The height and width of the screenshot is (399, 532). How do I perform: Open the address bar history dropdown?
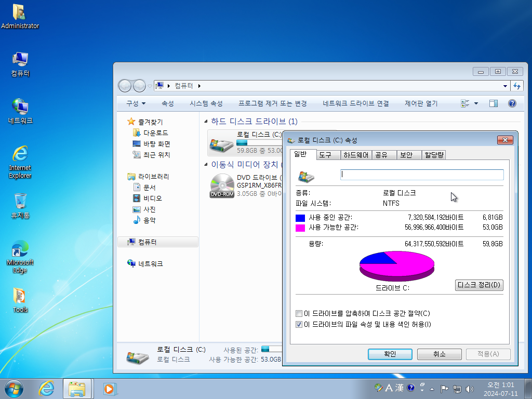[x=505, y=86]
